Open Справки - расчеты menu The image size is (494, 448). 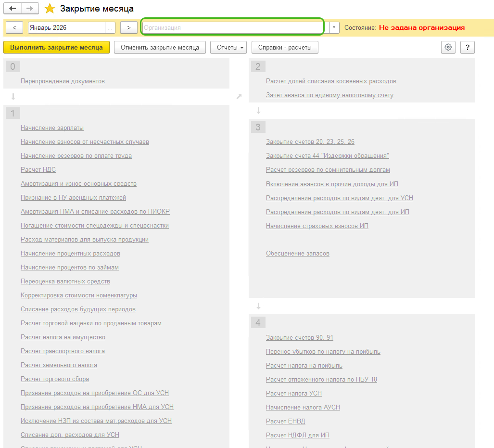coord(285,47)
